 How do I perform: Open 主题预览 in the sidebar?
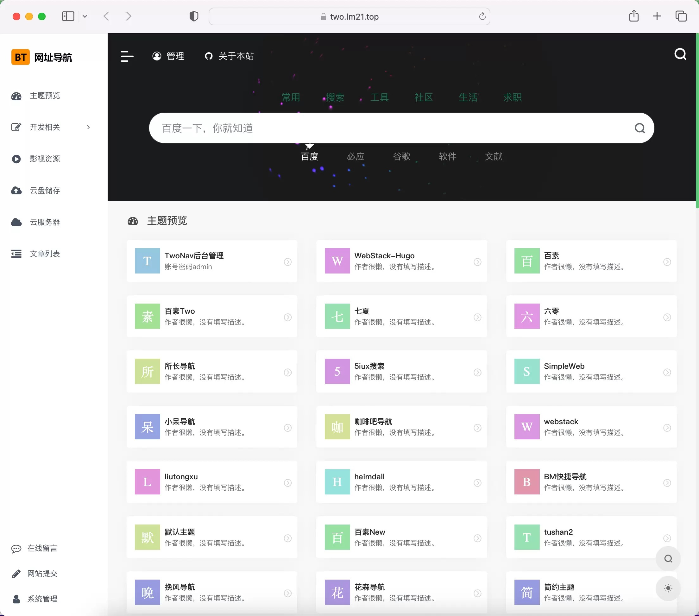[x=44, y=96]
